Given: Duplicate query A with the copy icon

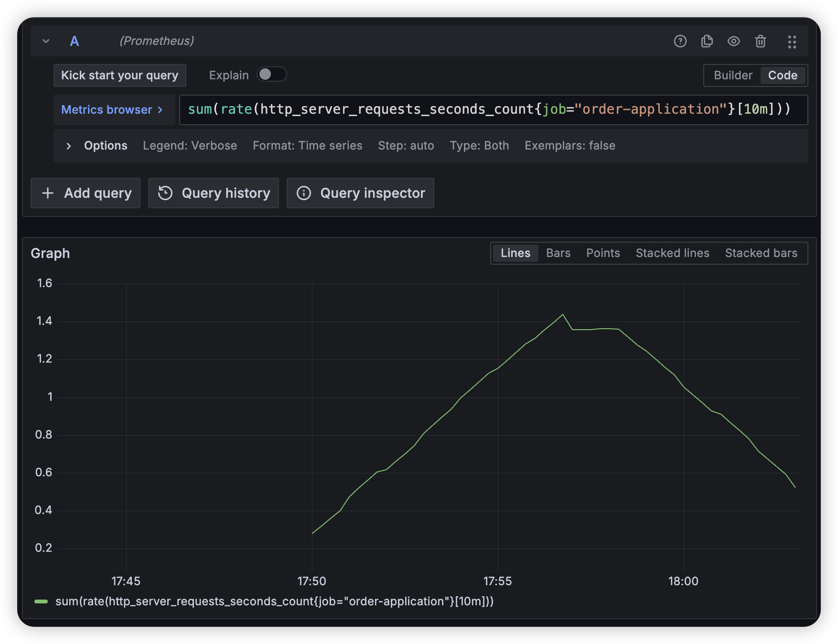Looking at the screenshot, I should (x=707, y=42).
